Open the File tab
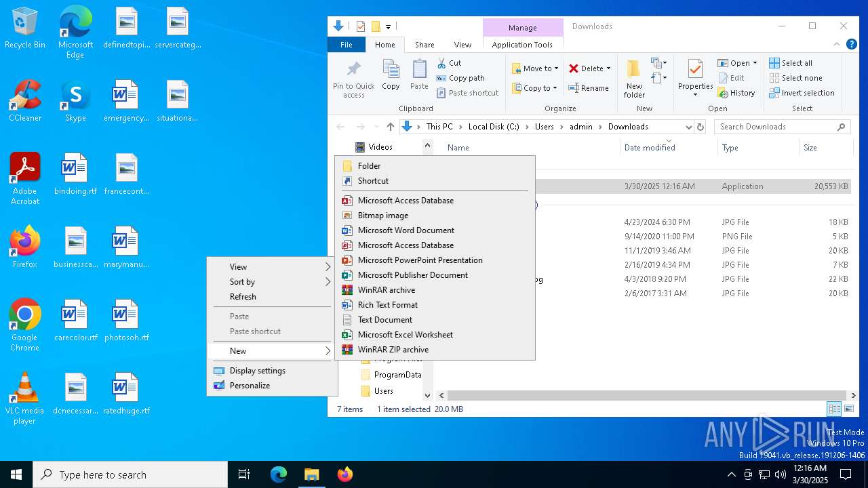Image resolution: width=868 pixels, height=488 pixels. coord(347,45)
